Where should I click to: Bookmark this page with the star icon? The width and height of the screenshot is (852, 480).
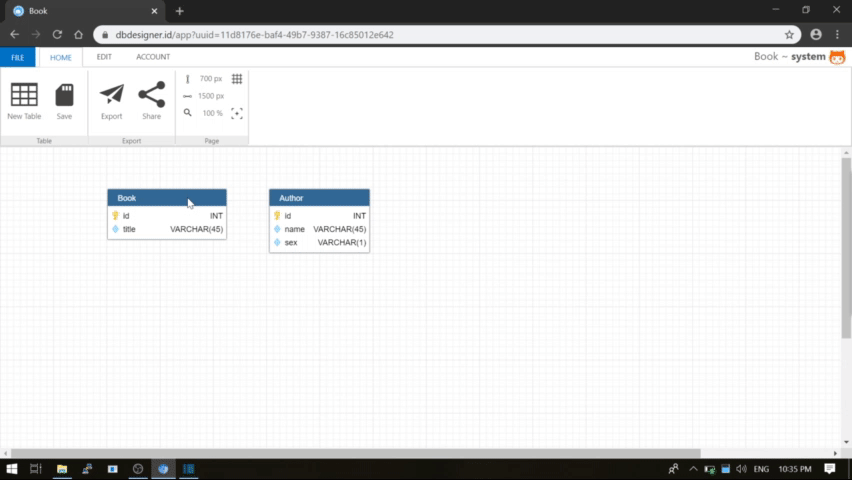789,34
